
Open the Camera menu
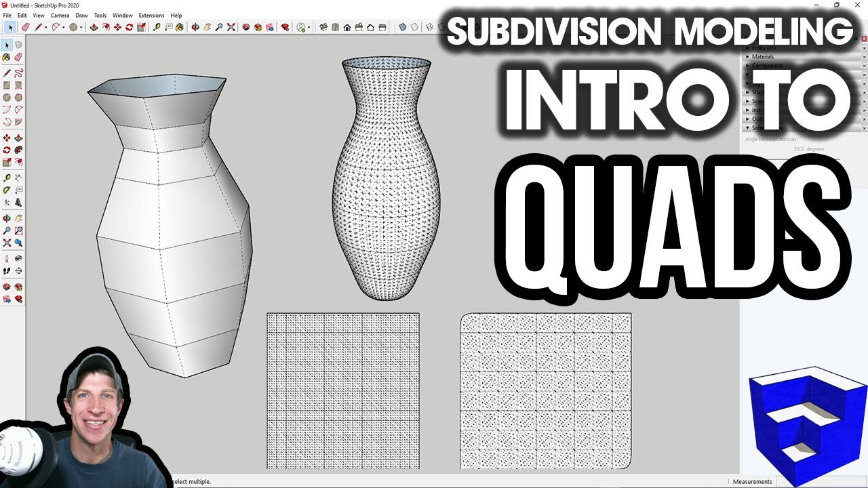click(x=60, y=15)
